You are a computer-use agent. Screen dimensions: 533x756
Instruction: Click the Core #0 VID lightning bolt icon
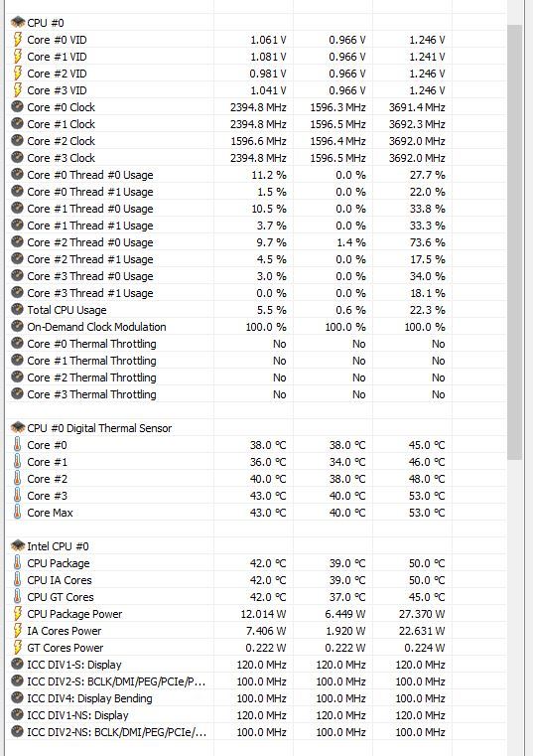[x=17, y=40]
